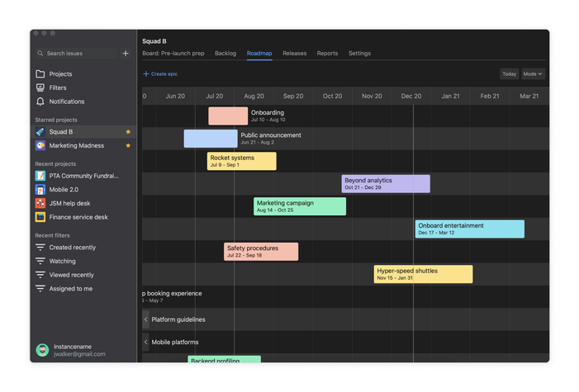The image size is (579, 392).
Task: Expand the Mobile platforms row chevron
Action: [x=146, y=342]
